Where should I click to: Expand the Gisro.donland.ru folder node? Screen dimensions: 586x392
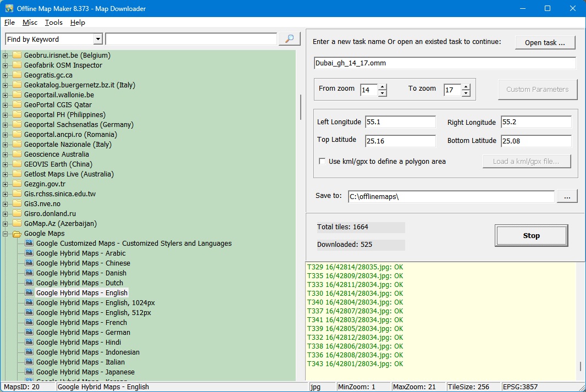tap(5, 214)
